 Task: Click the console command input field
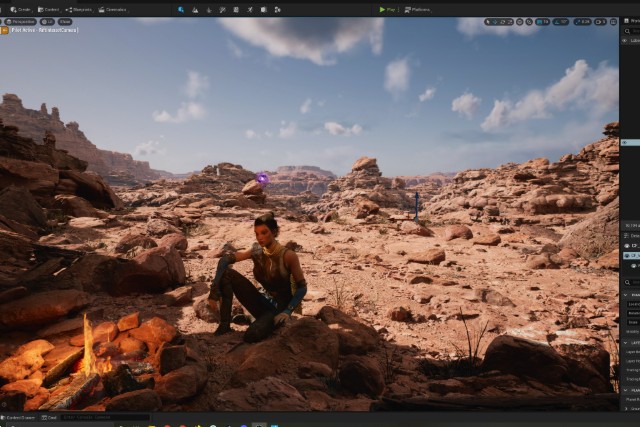tap(100, 417)
